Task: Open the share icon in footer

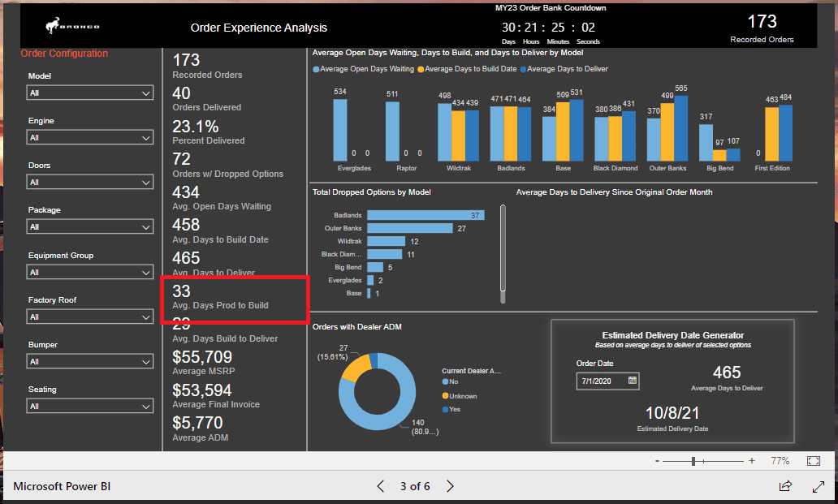Action: (785, 486)
